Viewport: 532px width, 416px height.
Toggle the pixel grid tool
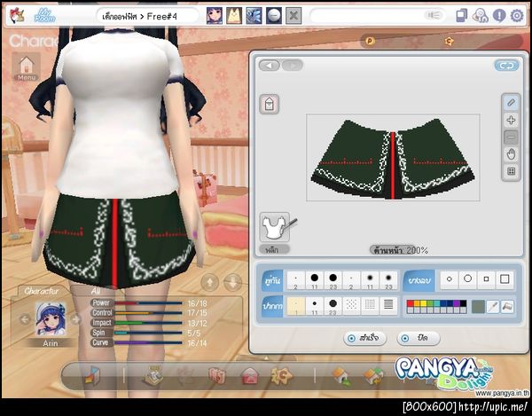[511, 171]
